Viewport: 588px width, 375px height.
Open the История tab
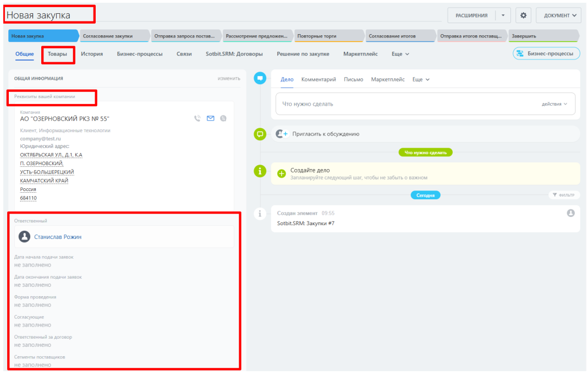click(92, 54)
